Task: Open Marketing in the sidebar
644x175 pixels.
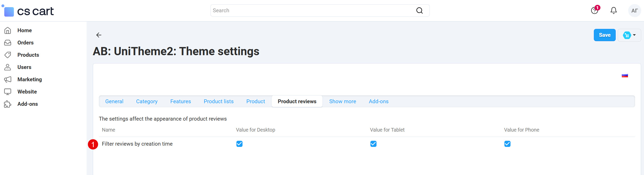Action: (30, 79)
